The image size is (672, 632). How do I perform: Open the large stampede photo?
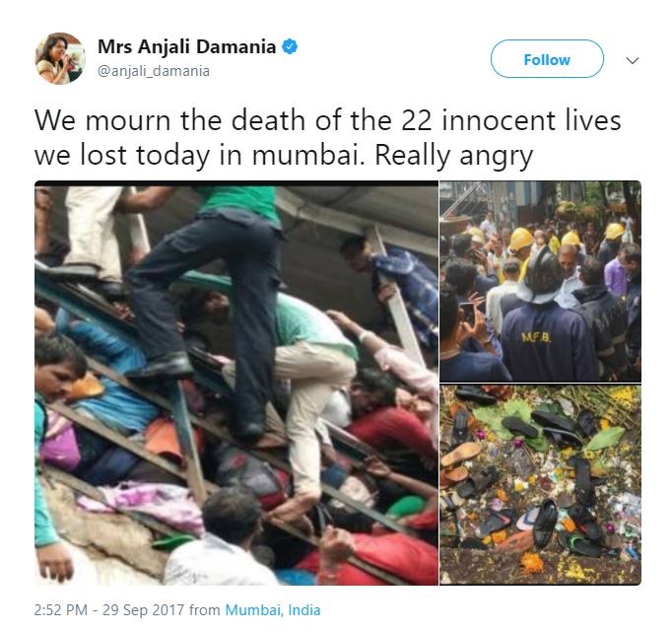pyautogui.click(x=236, y=383)
